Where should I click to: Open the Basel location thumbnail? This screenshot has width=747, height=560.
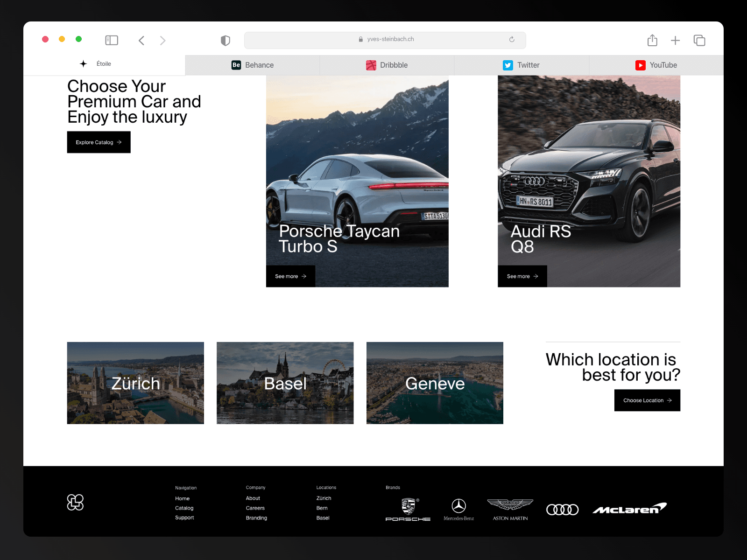pyautogui.click(x=285, y=383)
